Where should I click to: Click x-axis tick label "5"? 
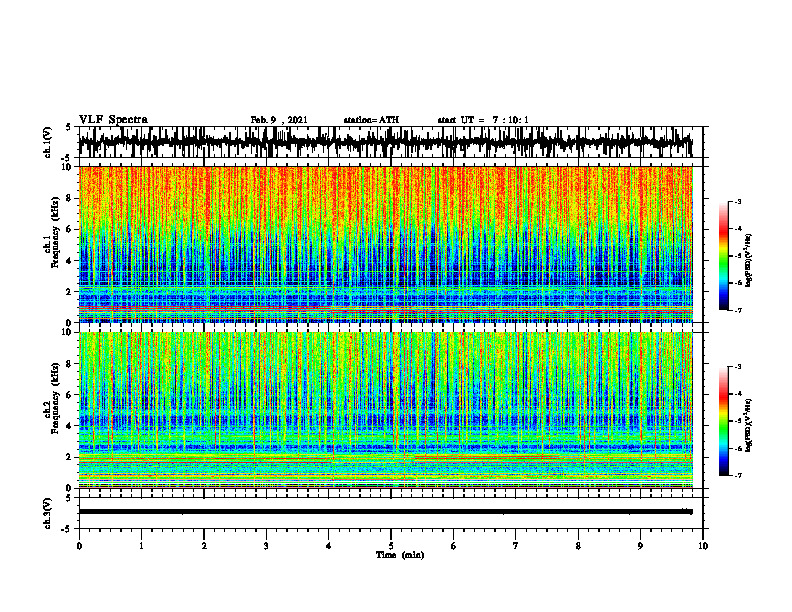(391, 546)
